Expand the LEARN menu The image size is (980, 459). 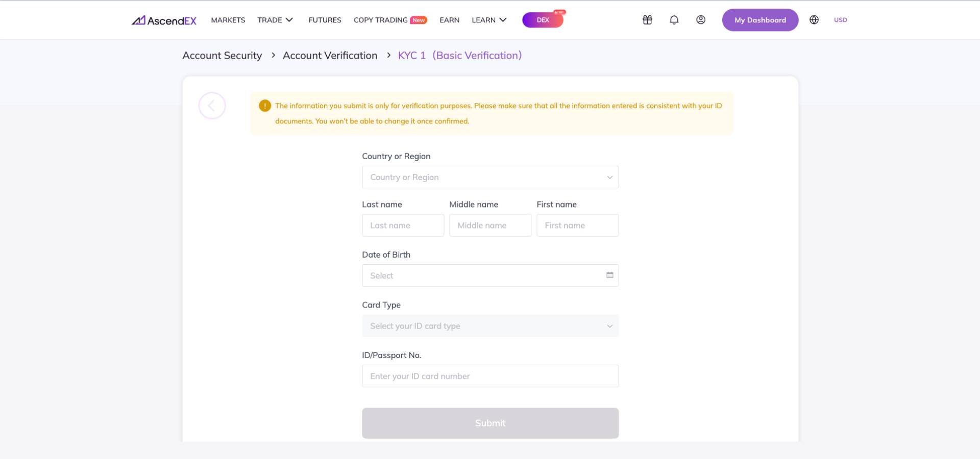[489, 20]
